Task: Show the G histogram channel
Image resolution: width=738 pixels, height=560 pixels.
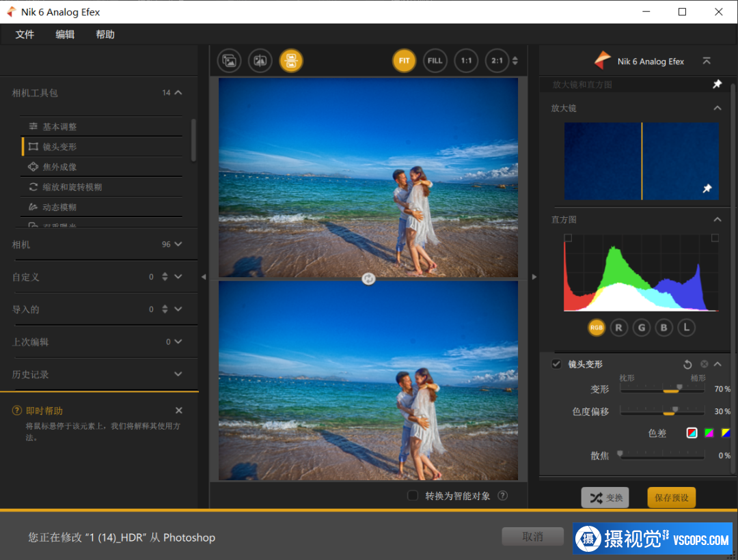Action: tap(642, 328)
